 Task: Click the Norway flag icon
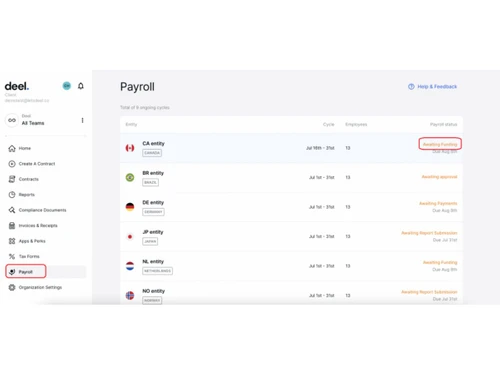[130, 295]
